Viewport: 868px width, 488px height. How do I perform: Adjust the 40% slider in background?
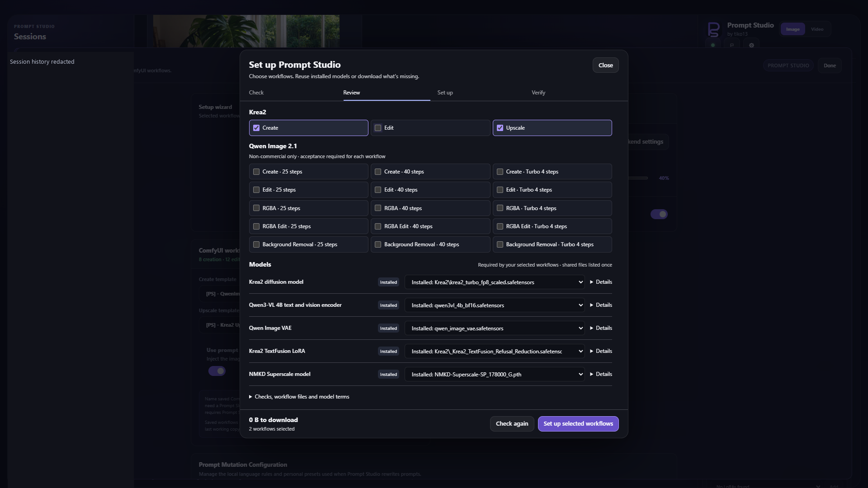click(638, 178)
